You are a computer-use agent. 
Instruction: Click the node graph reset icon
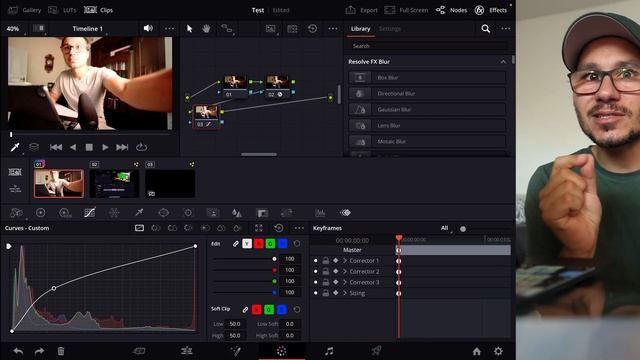point(312,29)
